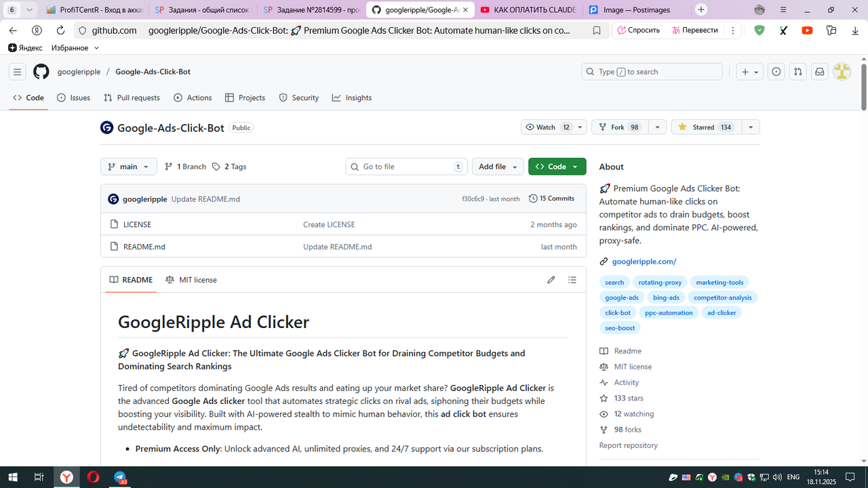Viewport: 868px width, 488px height.
Task: Expand the fork options arrow
Action: 657,127
